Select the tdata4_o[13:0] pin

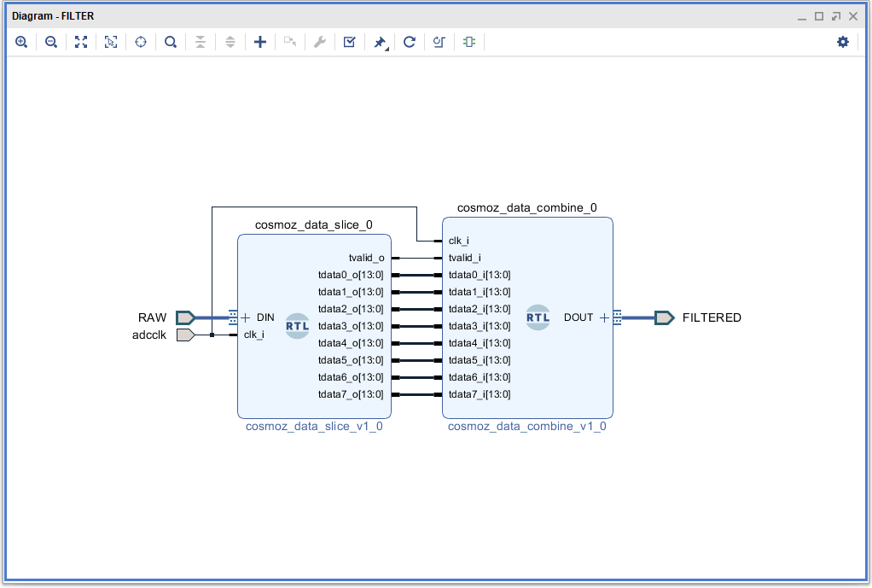(x=351, y=343)
